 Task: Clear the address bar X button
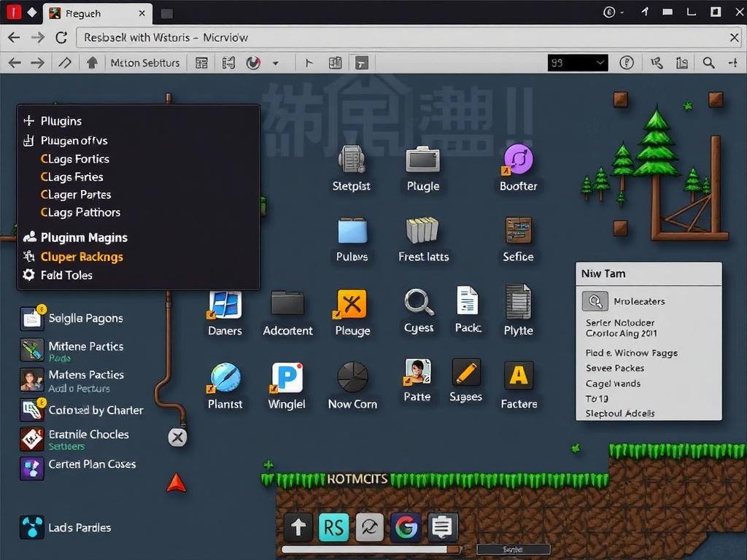coord(734,38)
